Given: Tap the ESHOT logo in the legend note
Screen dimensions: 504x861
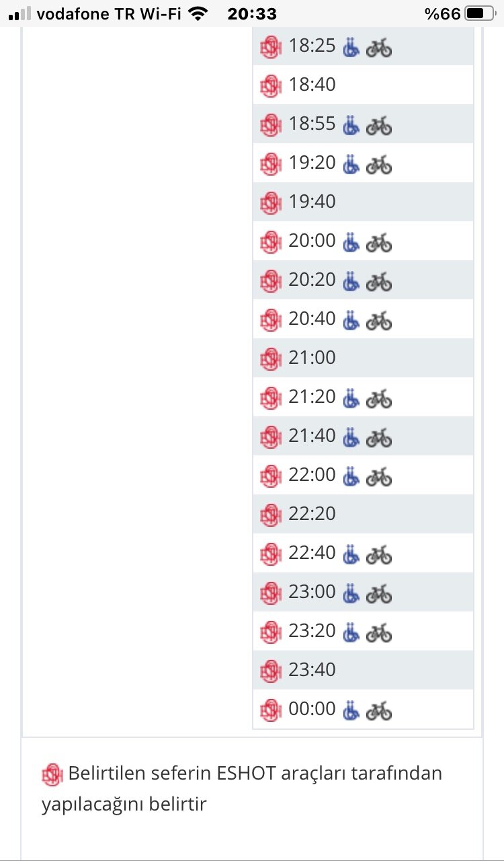Looking at the screenshot, I should click(x=52, y=775).
